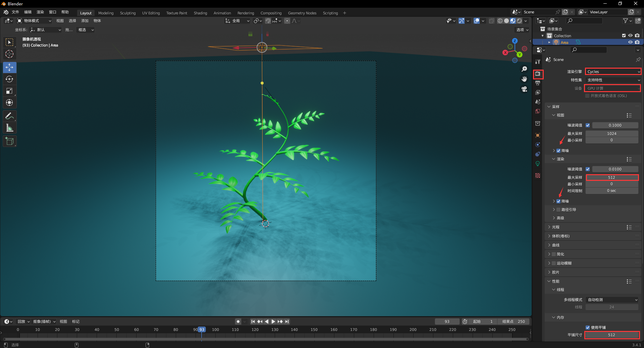Screen dimensions: 644x348
Task: Select the Move tool
Action: 9,67
